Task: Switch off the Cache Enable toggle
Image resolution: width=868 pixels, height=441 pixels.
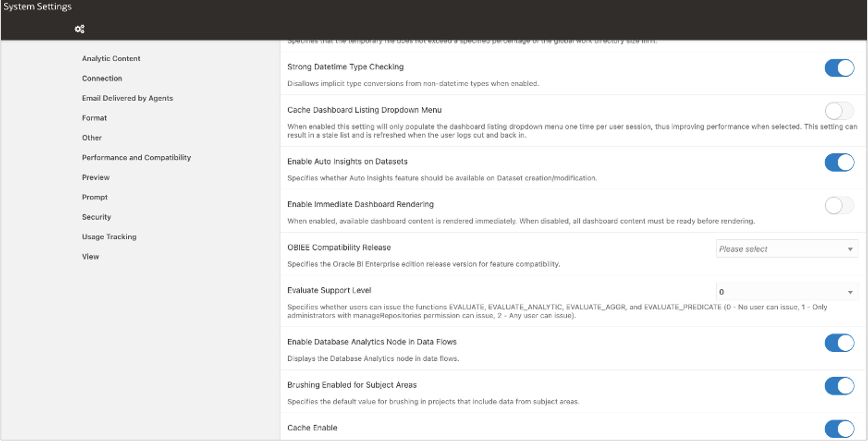Action: coord(839,429)
